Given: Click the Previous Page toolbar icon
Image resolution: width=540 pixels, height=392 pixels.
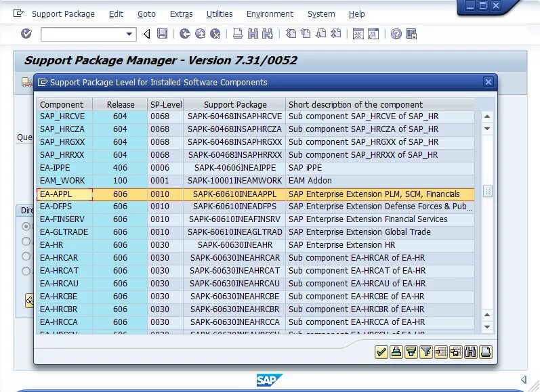Looking at the screenshot, I should (306, 34).
